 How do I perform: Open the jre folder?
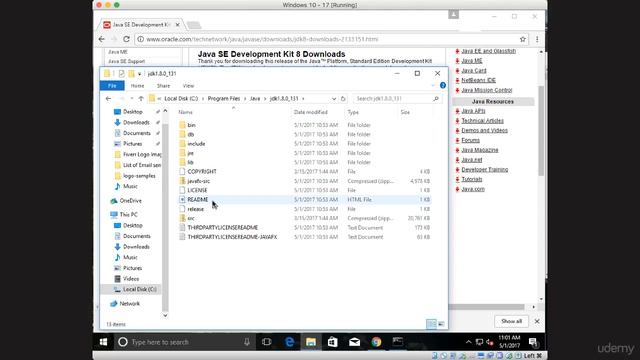[x=191, y=153]
